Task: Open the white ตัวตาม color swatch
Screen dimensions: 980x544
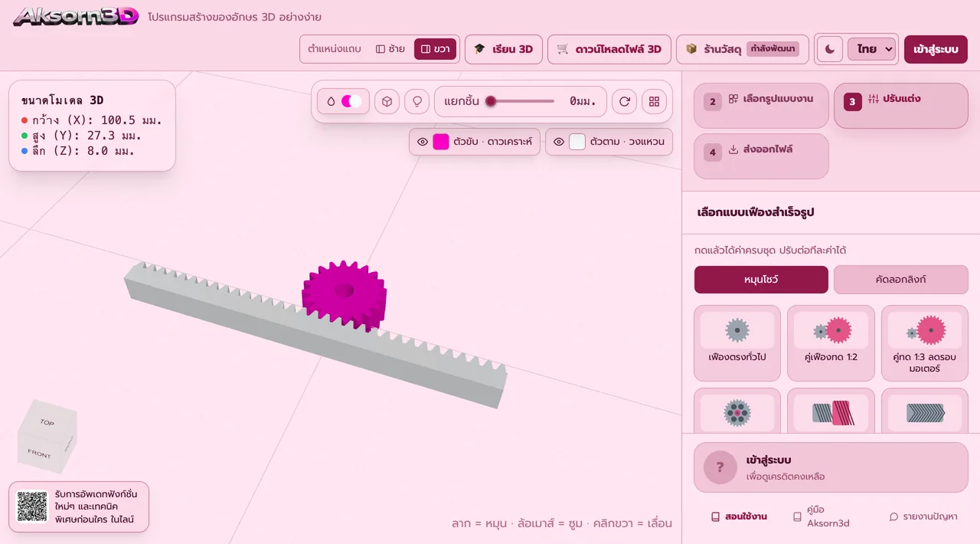Action: coord(577,142)
